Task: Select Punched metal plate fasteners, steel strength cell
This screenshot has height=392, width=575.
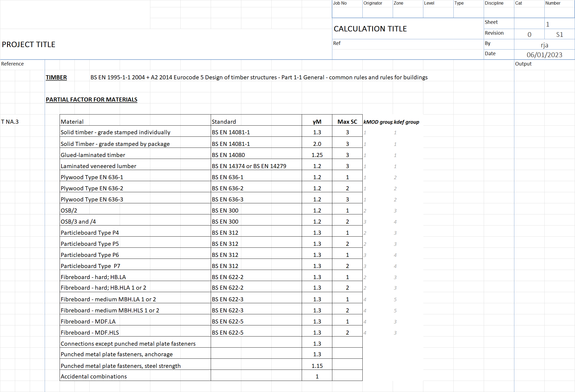Action: coord(135,364)
